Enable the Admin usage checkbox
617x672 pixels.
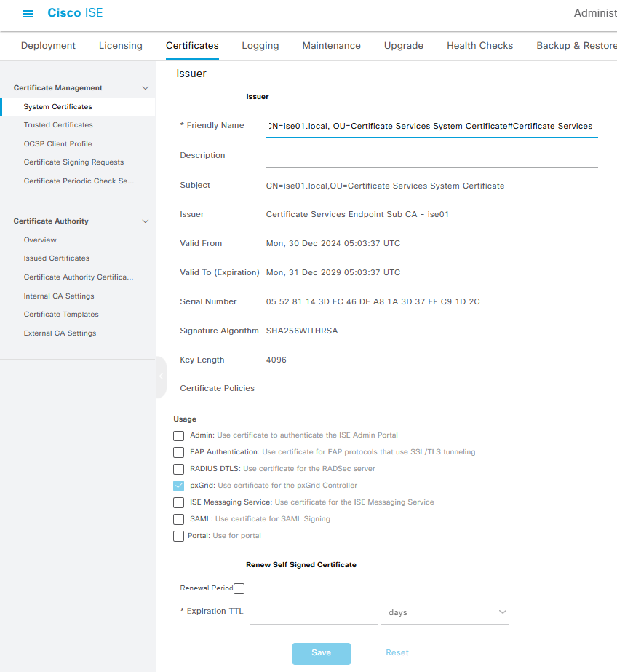(x=178, y=436)
